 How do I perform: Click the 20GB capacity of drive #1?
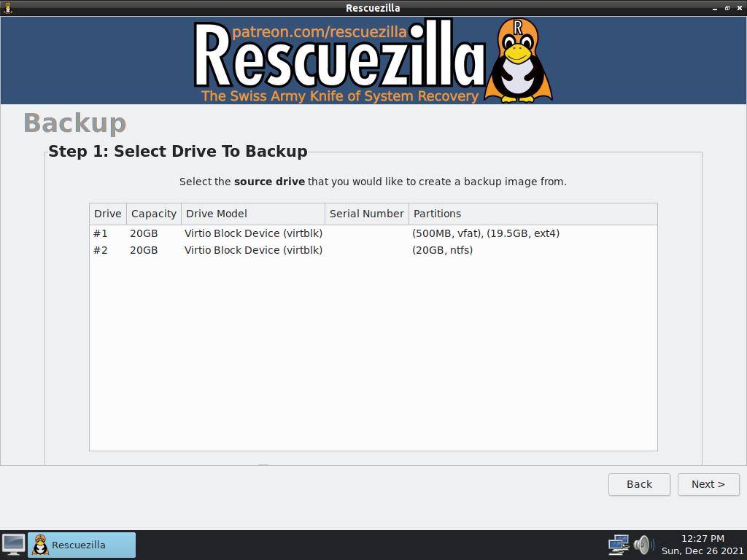pos(144,233)
